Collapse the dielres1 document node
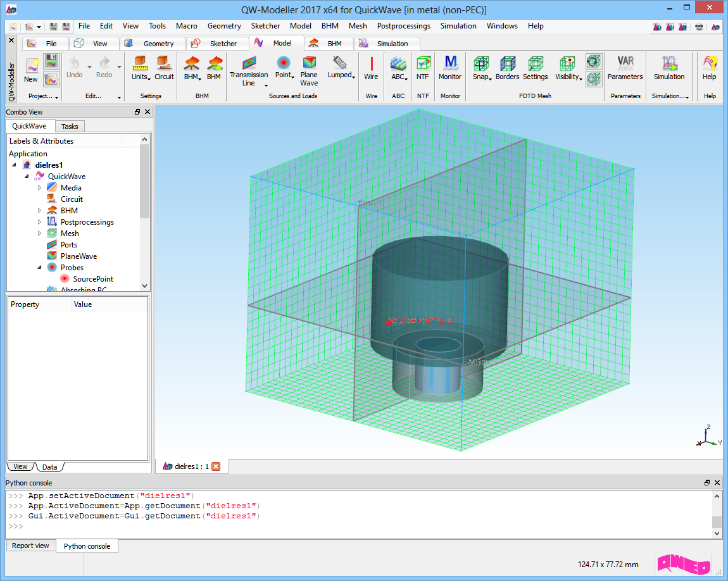Screen dimensions: 728x581 [x=14, y=165]
